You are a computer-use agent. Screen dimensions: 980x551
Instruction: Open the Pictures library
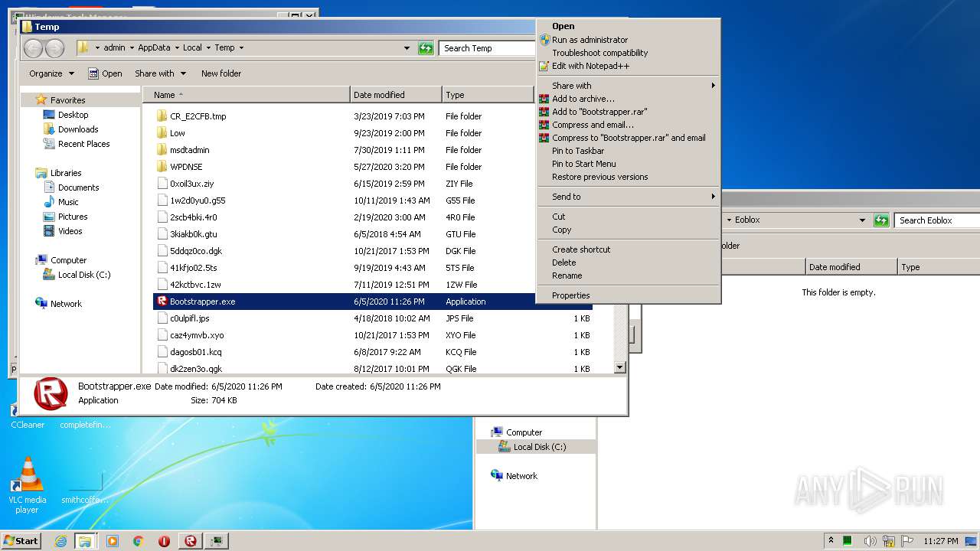pos(73,217)
